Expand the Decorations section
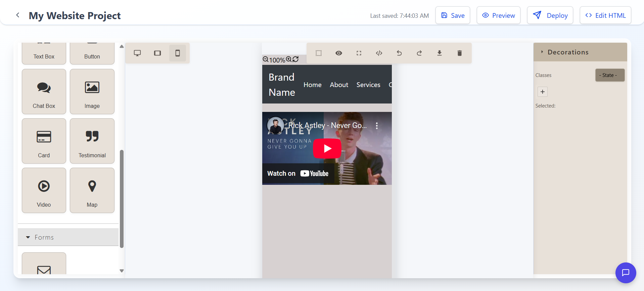Image resolution: width=644 pixels, height=291 pixels. [580, 52]
